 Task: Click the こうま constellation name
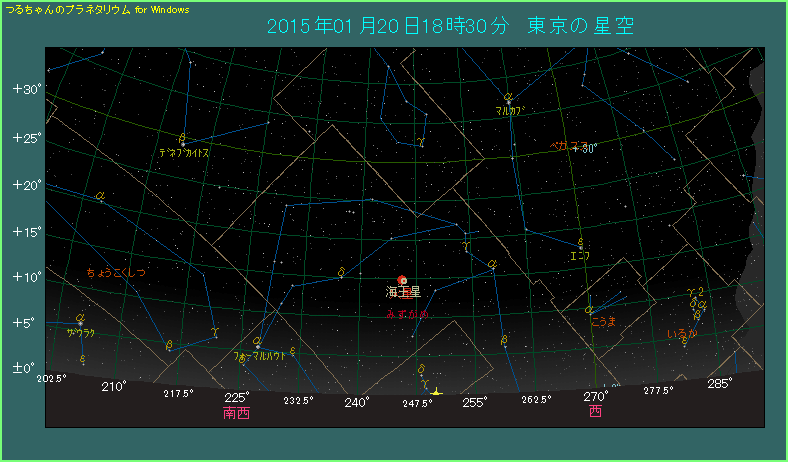(604, 321)
